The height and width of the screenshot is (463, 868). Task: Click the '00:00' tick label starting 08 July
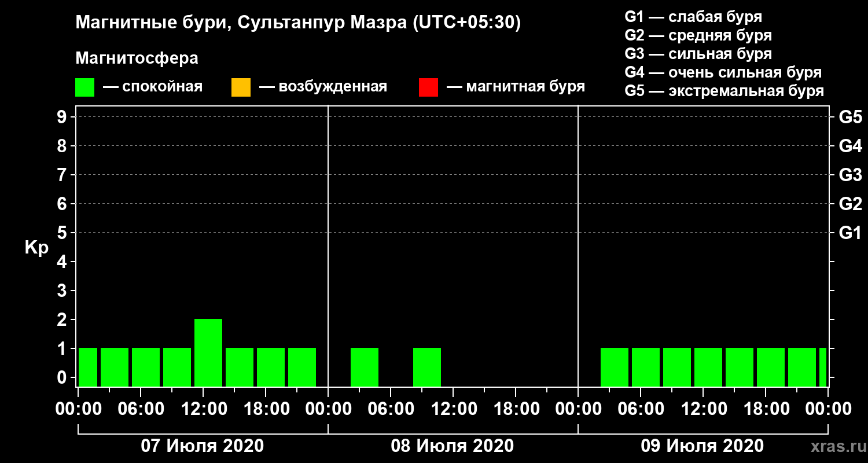328,409
